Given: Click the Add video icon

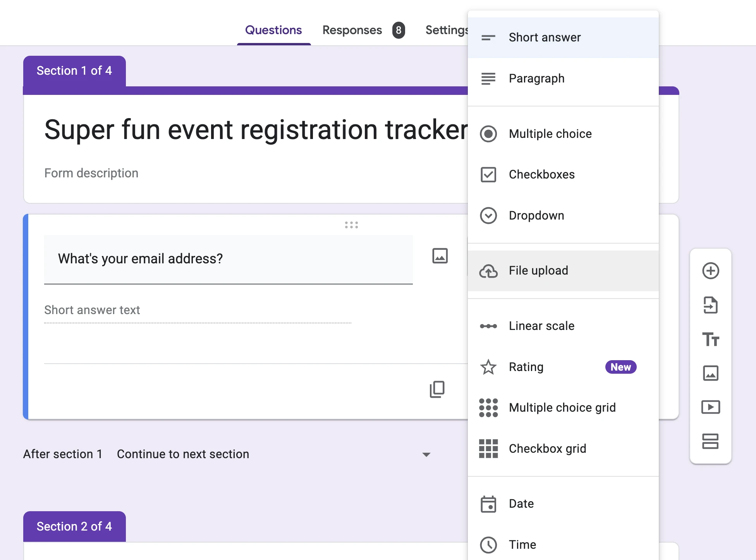Looking at the screenshot, I should [x=710, y=407].
